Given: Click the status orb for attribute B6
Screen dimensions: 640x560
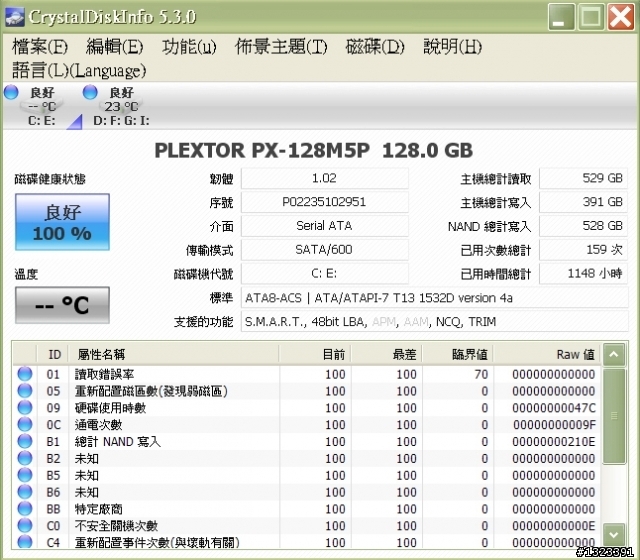Looking at the screenshot, I should coord(25,492).
